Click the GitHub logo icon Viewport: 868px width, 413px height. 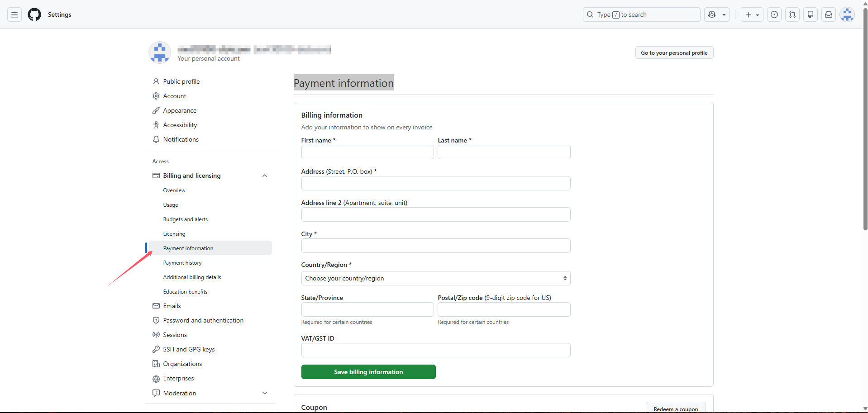click(x=34, y=14)
